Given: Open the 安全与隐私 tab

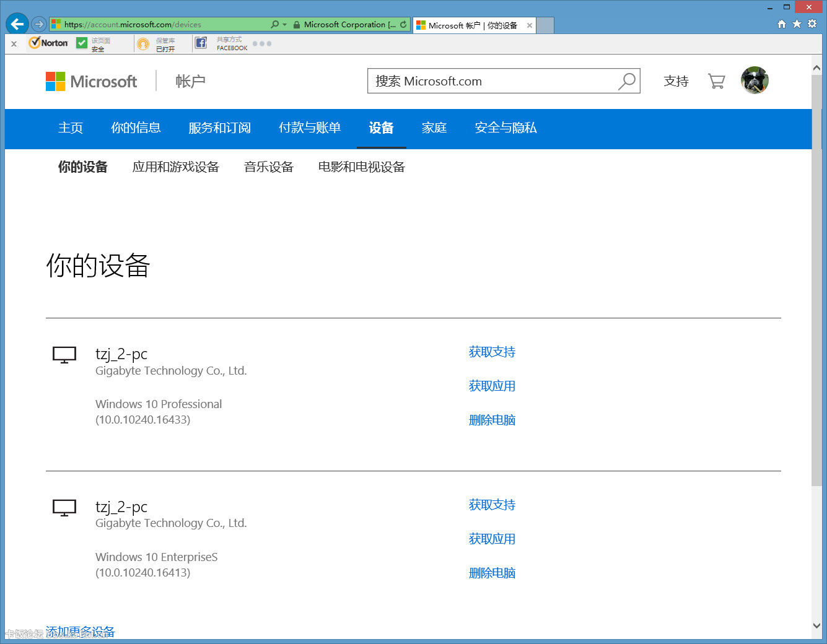Looking at the screenshot, I should pos(505,128).
